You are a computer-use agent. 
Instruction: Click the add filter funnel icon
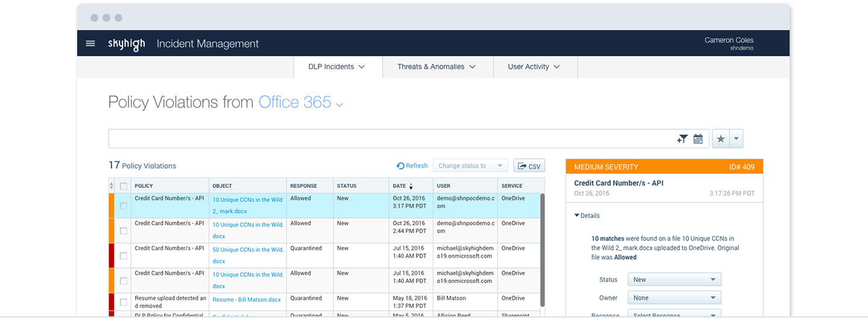[682, 139]
